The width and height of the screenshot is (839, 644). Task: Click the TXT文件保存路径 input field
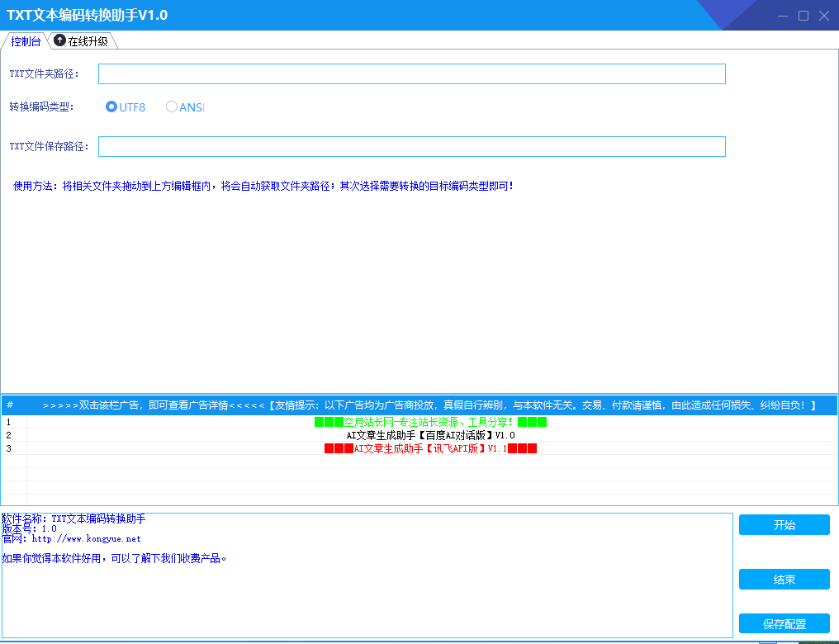click(411, 147)
